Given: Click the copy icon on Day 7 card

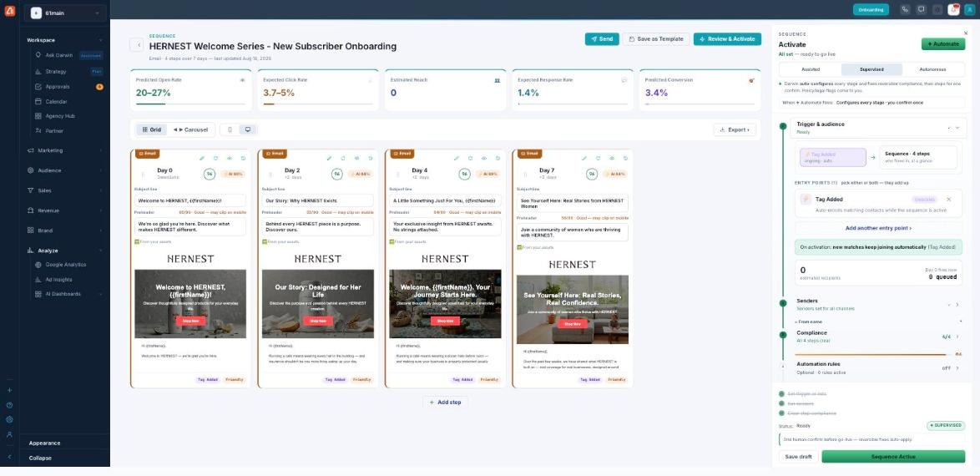Looking at the screenshot, I should (x=625, y=159).
